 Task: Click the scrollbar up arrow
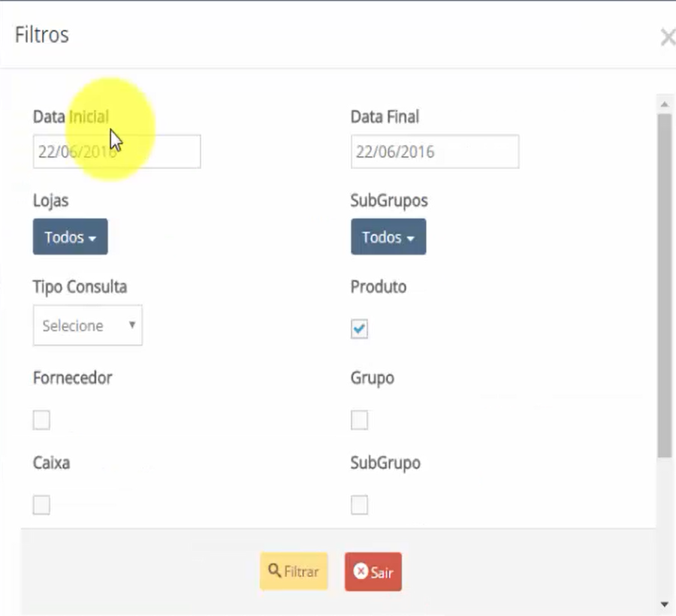[x=665, y=104]
